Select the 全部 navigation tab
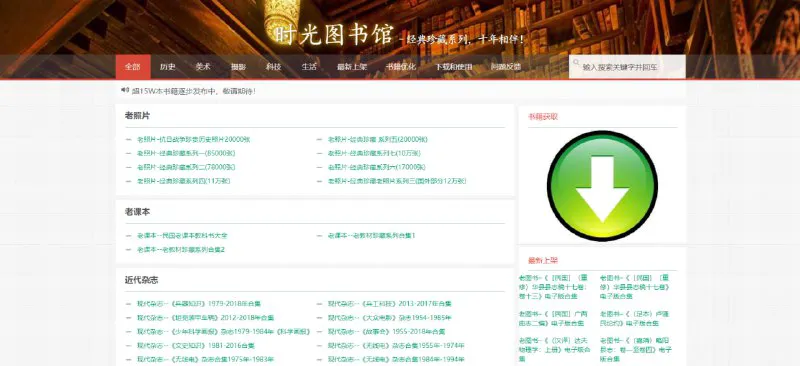The image size is (800, 366). pyautogui.click(x=133, y=67)
